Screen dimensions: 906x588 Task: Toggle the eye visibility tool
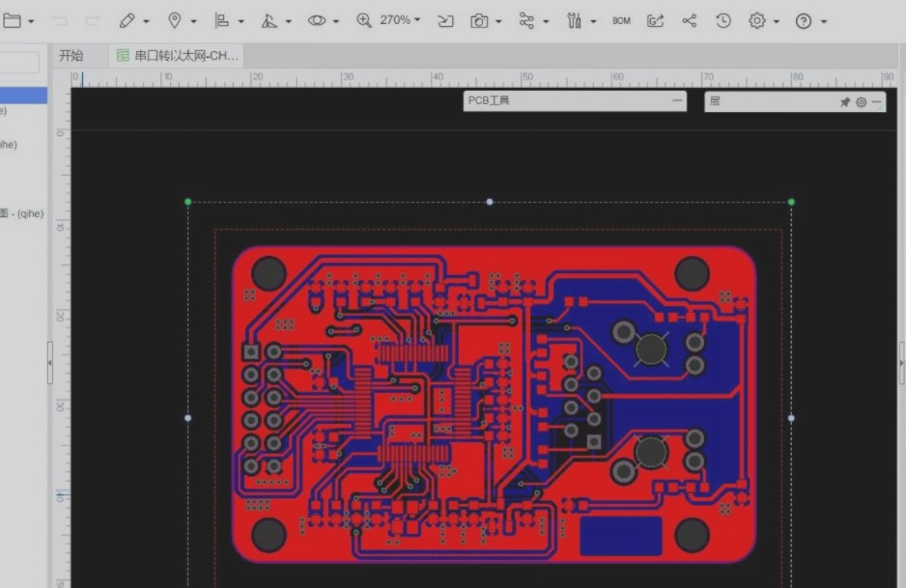[317, 19]
